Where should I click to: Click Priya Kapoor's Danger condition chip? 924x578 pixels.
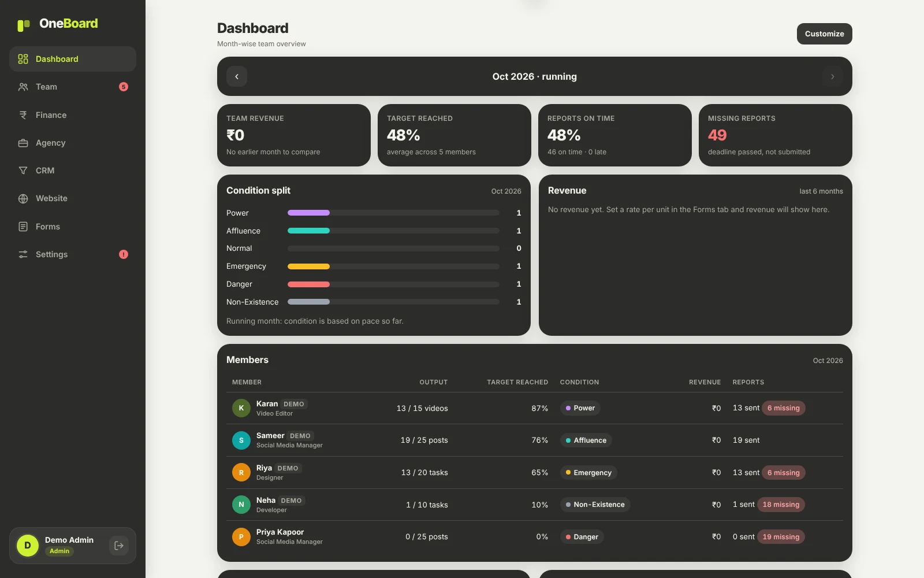582,537
